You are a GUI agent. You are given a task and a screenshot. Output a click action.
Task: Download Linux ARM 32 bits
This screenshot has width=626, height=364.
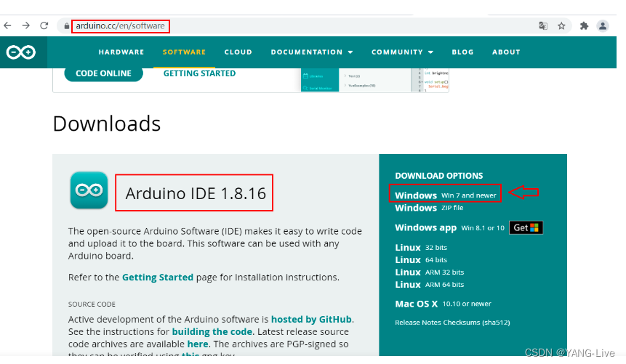429,272
